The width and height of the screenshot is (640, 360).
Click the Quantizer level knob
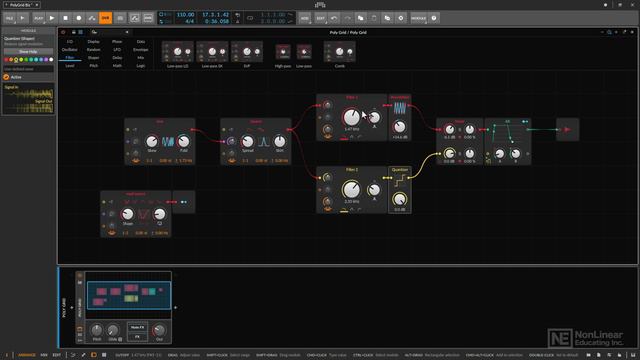400,199
